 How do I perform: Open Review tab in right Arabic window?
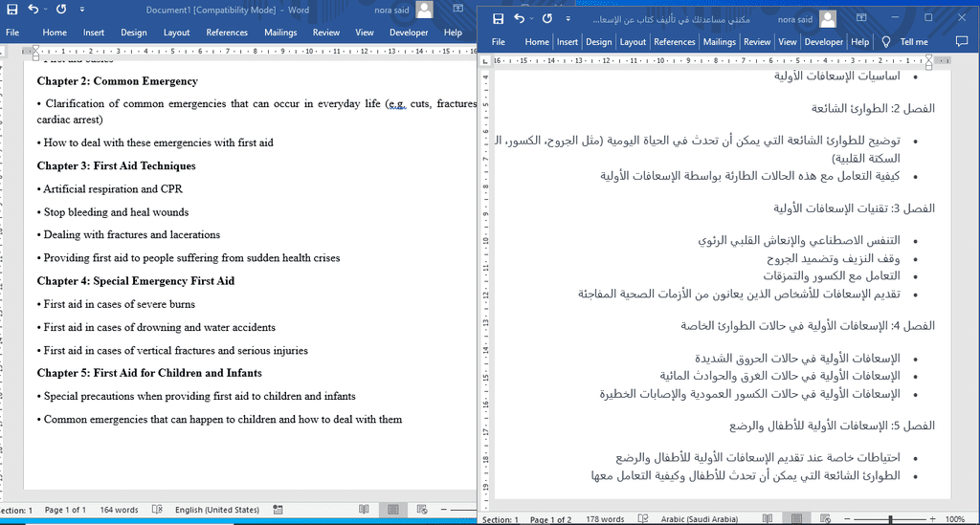click(x=757, y=42)
